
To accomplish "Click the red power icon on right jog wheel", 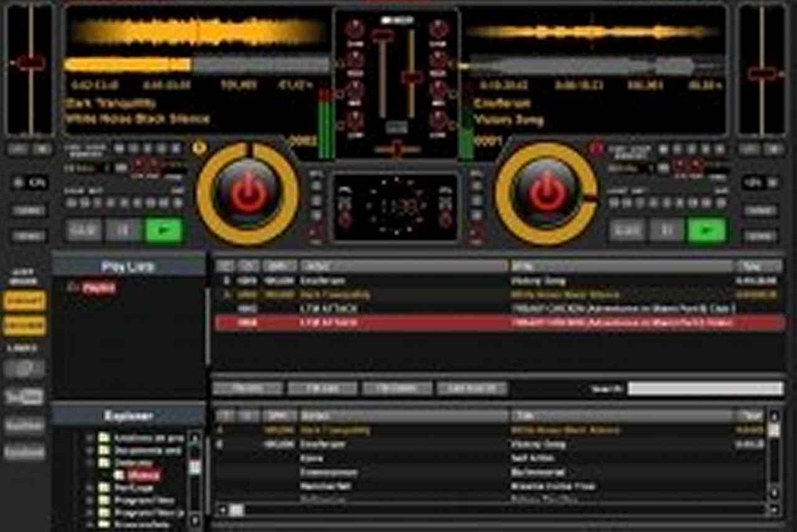I will [x=546, y=194].
